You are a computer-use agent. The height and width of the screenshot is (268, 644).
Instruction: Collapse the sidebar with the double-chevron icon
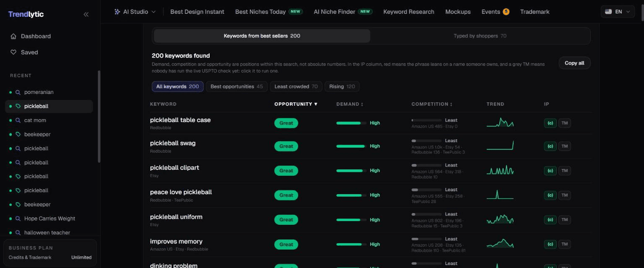pos(86,14)
